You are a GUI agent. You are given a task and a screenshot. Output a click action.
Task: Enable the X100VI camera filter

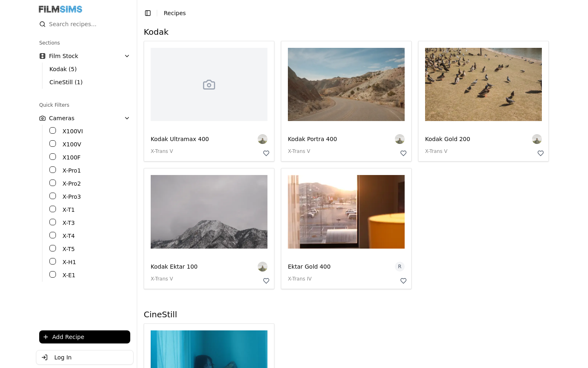[53, 130]
